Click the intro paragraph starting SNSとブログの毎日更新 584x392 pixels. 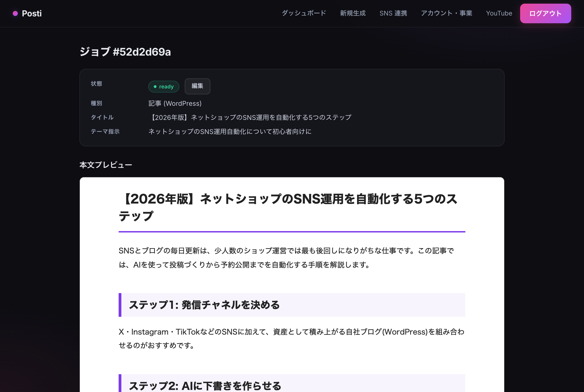(292, 258)
